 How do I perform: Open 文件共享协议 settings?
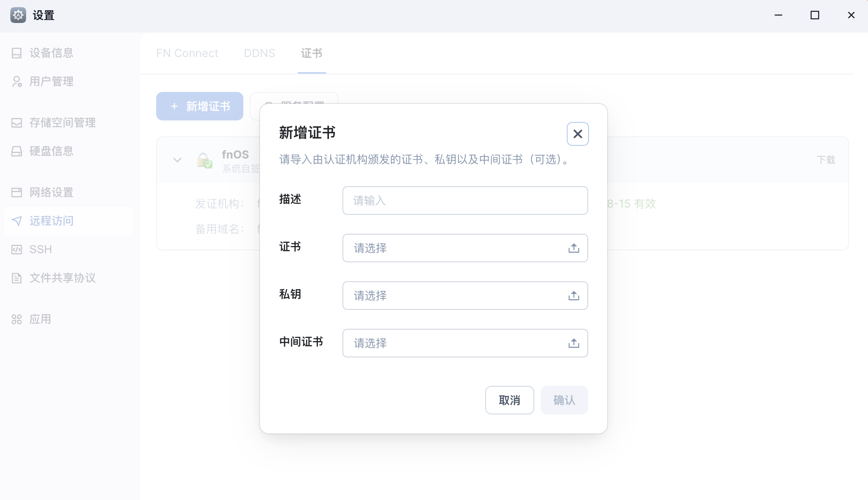[63, 278]
